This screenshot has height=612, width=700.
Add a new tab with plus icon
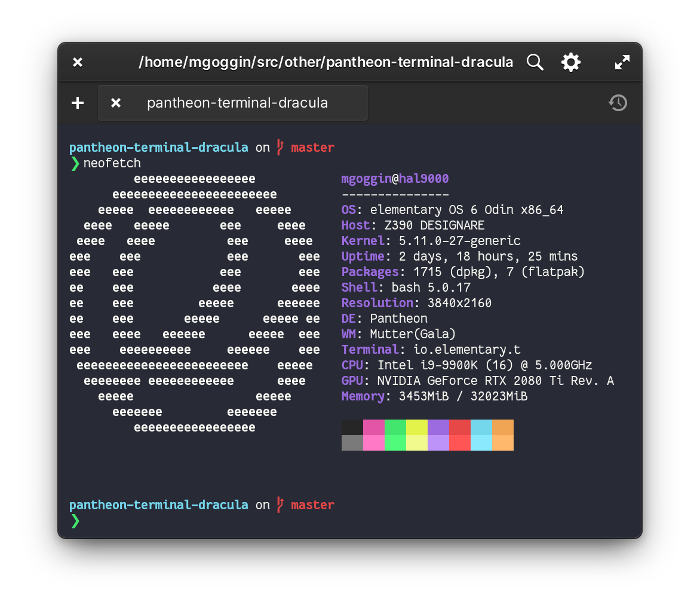[x=78, y=103]
